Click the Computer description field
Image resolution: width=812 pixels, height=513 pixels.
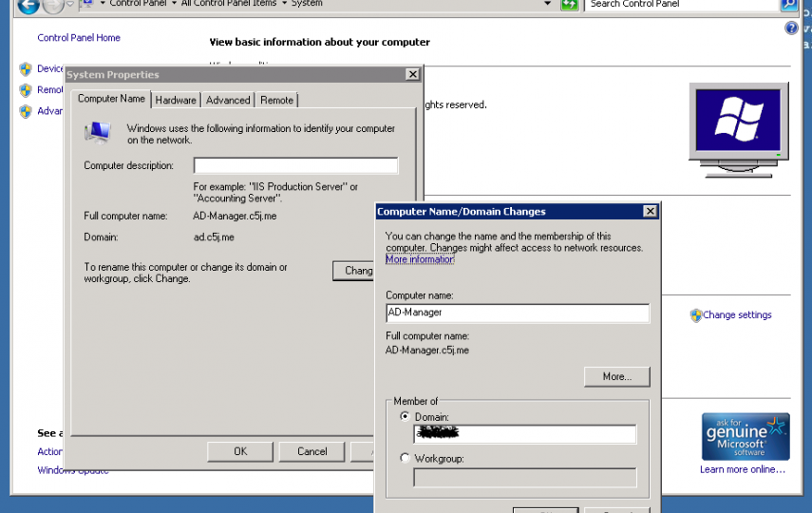pyautogui.click(x=295, y=165)
